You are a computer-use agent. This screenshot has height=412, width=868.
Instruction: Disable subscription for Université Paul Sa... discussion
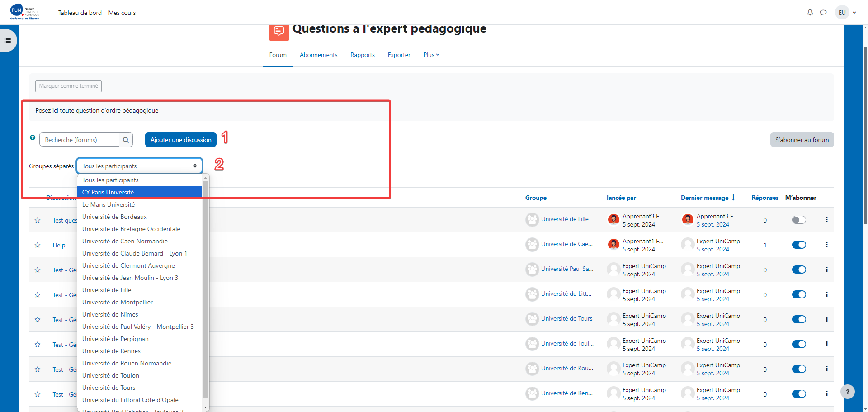point(799,270)
